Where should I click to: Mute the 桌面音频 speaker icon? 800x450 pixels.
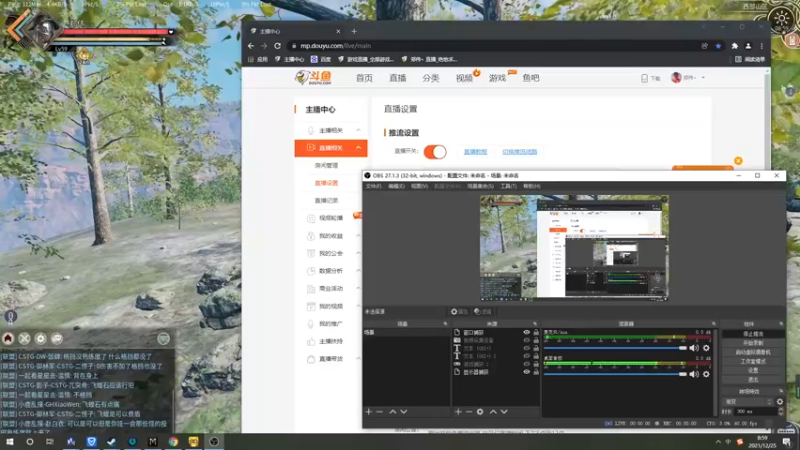(694, 374)
